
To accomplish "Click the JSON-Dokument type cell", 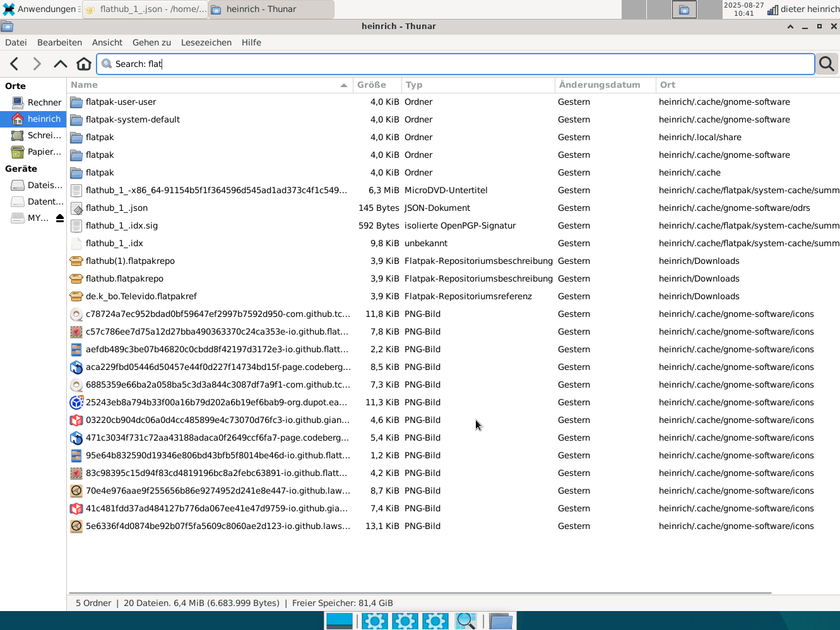I will [437, 208].
